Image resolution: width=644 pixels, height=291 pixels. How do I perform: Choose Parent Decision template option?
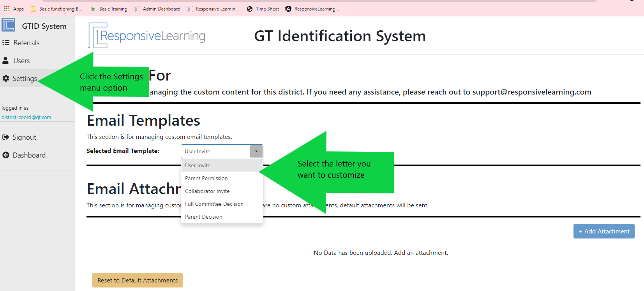click(x=222, y=217)
